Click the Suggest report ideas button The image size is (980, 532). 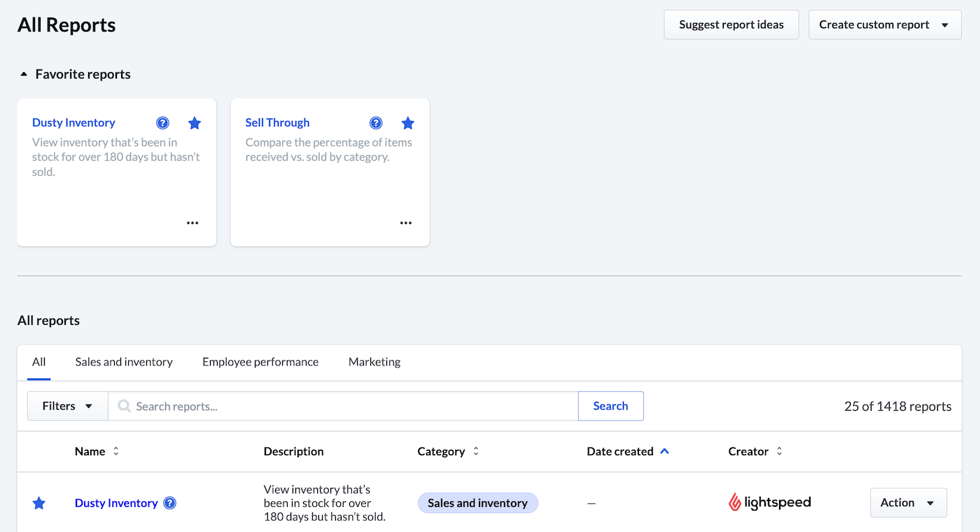tap(731, 24)
